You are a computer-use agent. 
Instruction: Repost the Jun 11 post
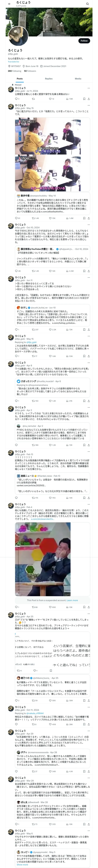point(33,330)
